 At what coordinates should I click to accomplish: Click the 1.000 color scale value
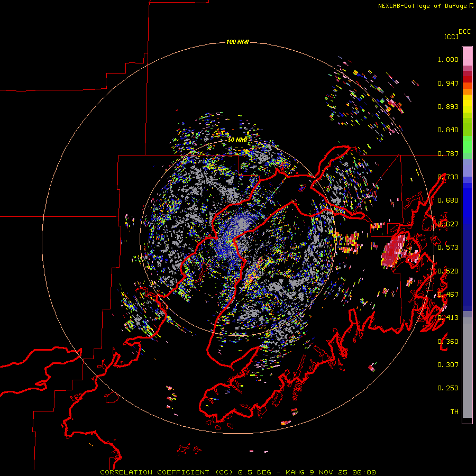coord(448,59)
